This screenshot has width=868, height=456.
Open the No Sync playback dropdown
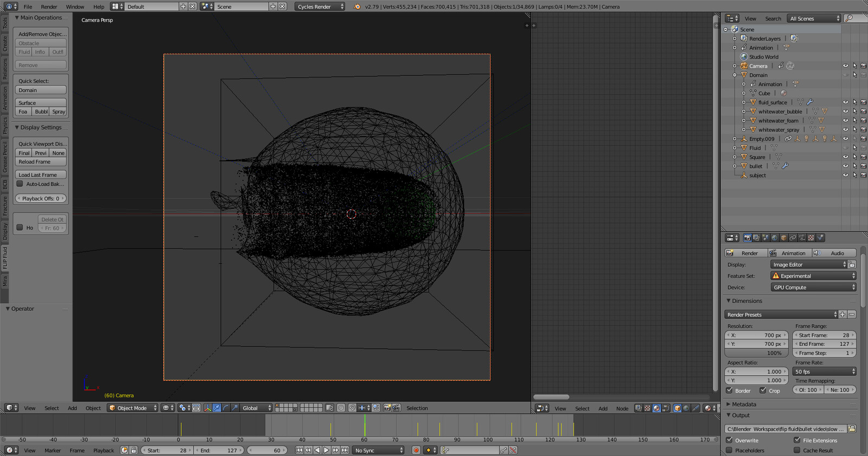[x=378, y=451]
